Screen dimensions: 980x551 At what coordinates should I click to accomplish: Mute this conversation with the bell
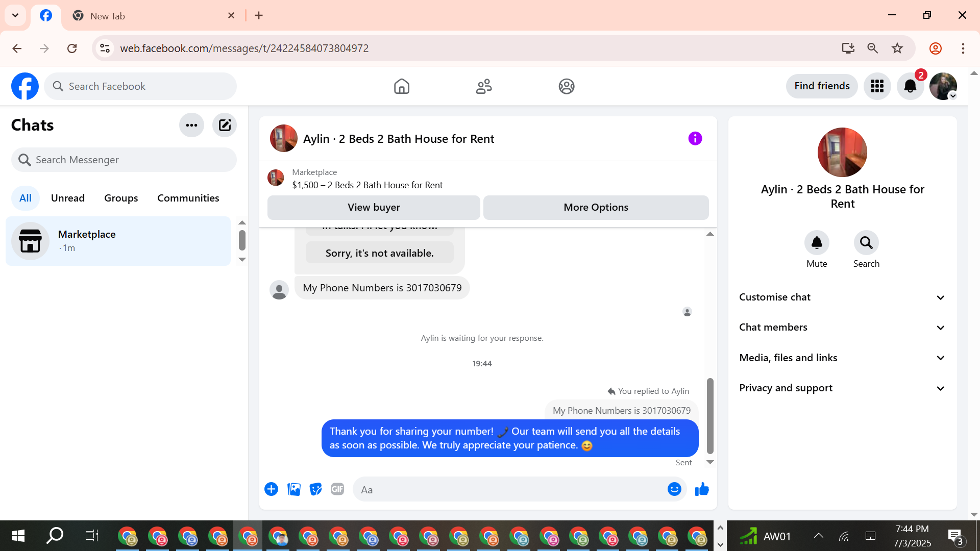817,243
